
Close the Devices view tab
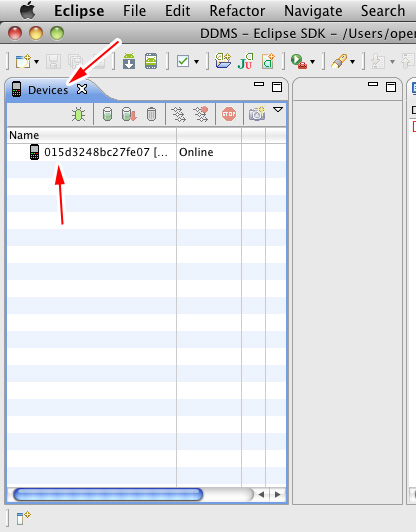pyautogui.click(x=82, y=89)
